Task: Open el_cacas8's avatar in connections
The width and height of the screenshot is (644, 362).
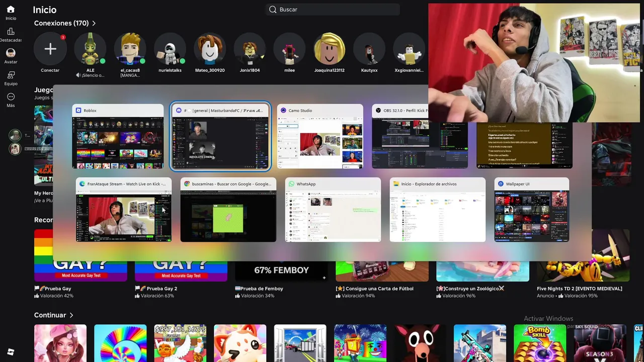Action: pos(130,49)
